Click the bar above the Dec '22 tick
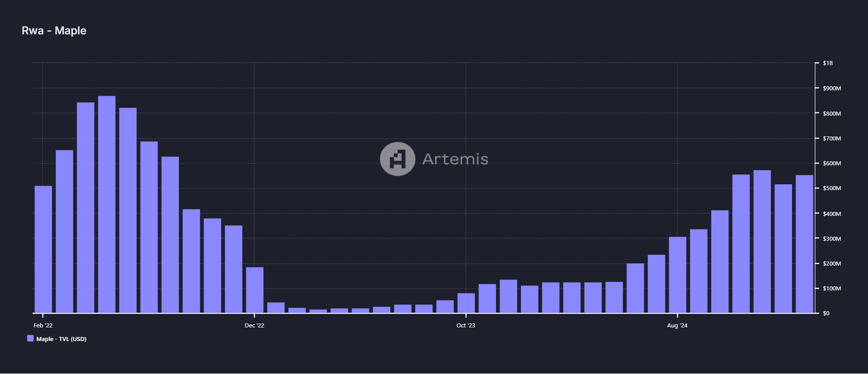Image resolution: width=868 pixels, height=374 pixels. point(255,290)
